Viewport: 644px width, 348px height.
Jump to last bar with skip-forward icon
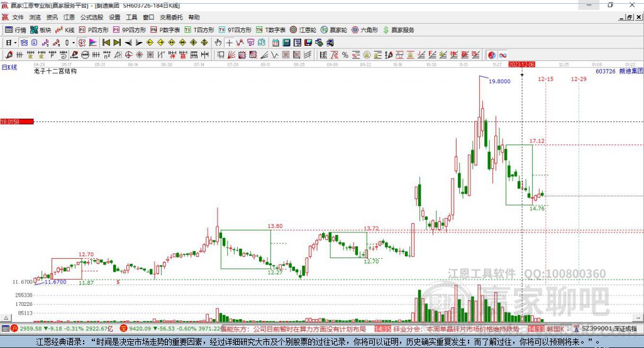coord(117,43)
